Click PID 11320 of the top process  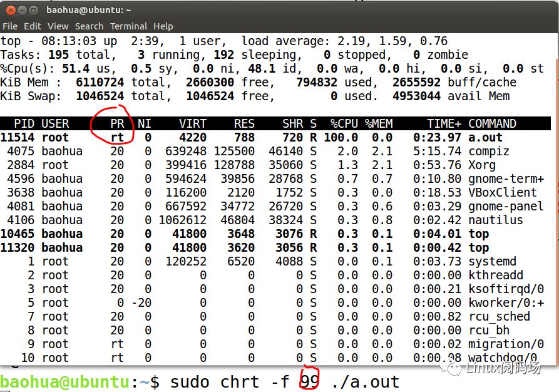tap(18, 247)
